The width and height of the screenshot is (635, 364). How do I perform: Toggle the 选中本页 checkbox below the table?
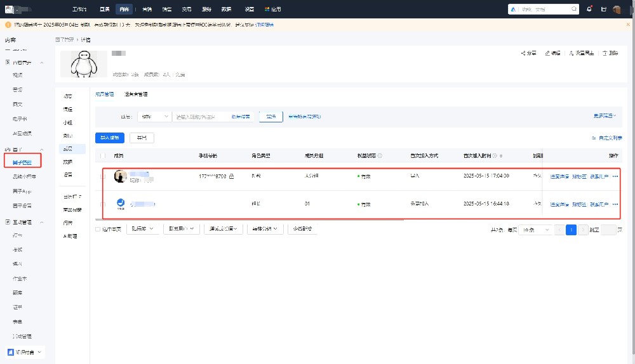[98, 230]
